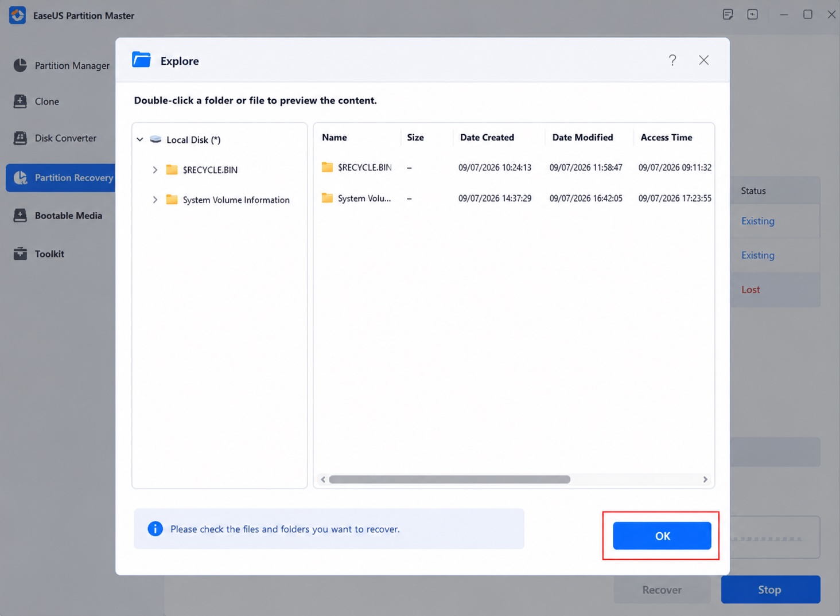This screenshot has width=840, height=616.
Task: Click the Local Disk drive icon
Action: pos(155,139)
